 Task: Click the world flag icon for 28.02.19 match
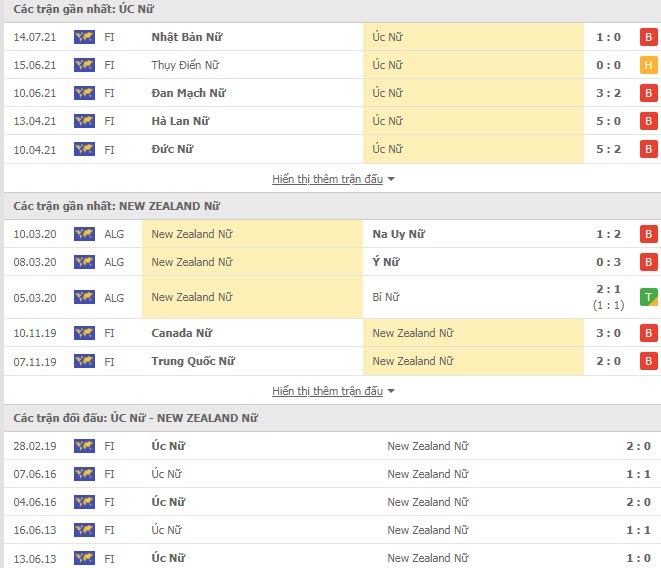pyautogui.click(x=84, y=446)
